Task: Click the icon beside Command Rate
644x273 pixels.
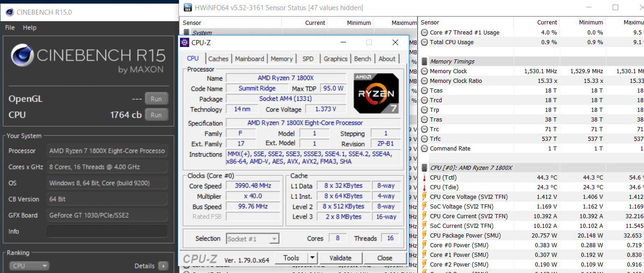Action: point(424,149)
